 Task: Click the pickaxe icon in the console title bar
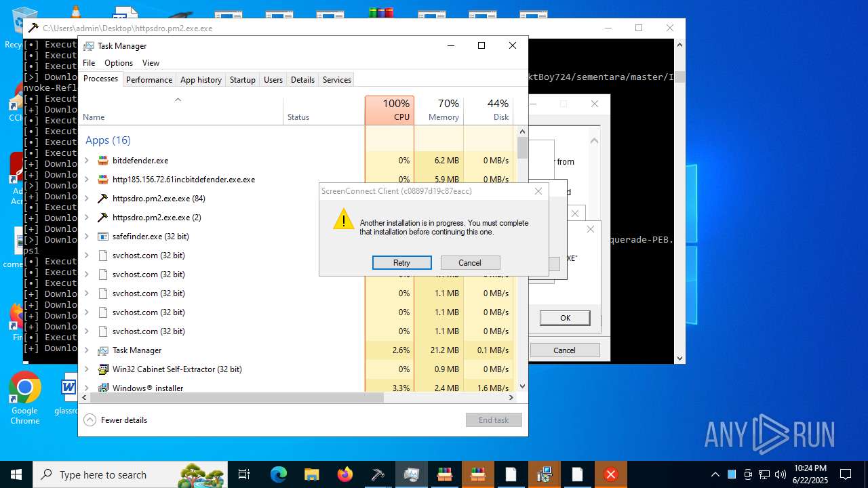(x=33, y=28)
